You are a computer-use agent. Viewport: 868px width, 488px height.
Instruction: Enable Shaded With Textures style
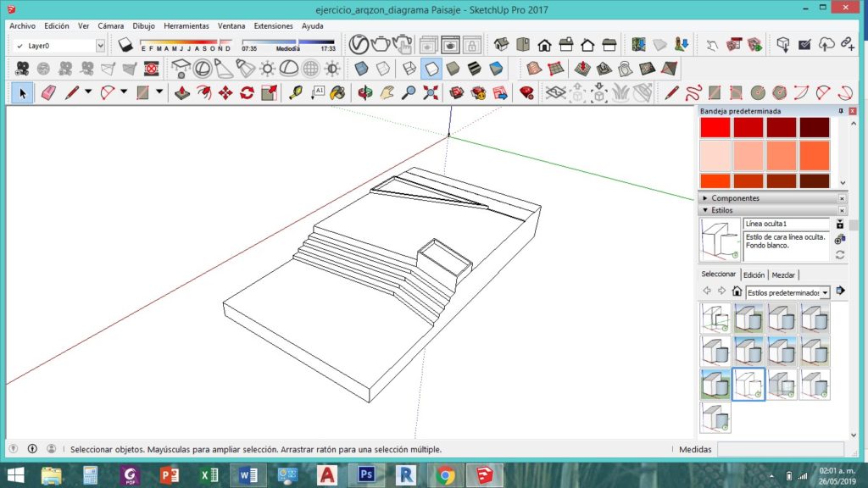(475, 69)
